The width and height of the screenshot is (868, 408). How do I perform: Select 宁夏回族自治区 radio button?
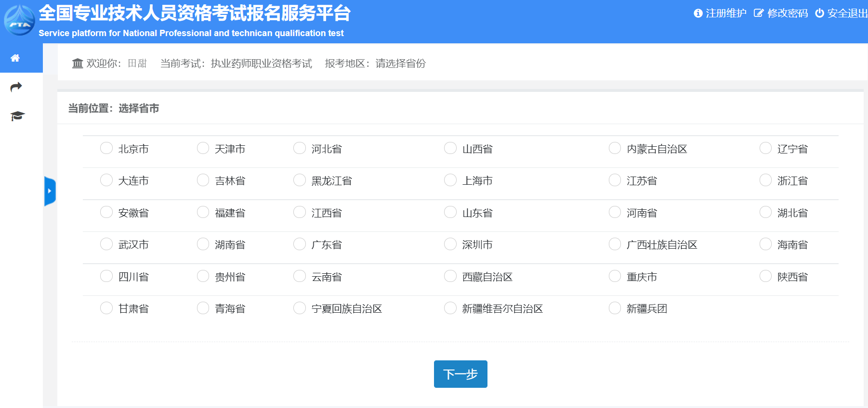pos(300,308)
